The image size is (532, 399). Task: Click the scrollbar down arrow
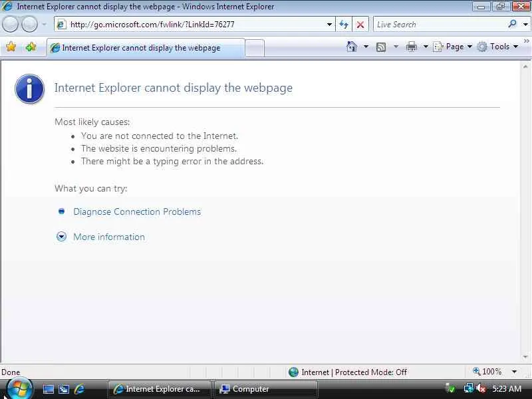point(525,357)
